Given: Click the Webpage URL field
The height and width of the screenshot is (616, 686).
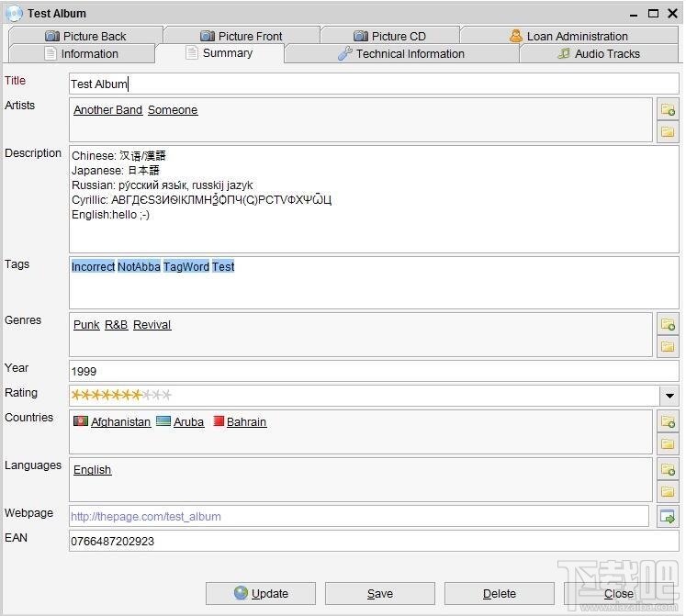Looking at the screenshot, I should coord(359,517).
